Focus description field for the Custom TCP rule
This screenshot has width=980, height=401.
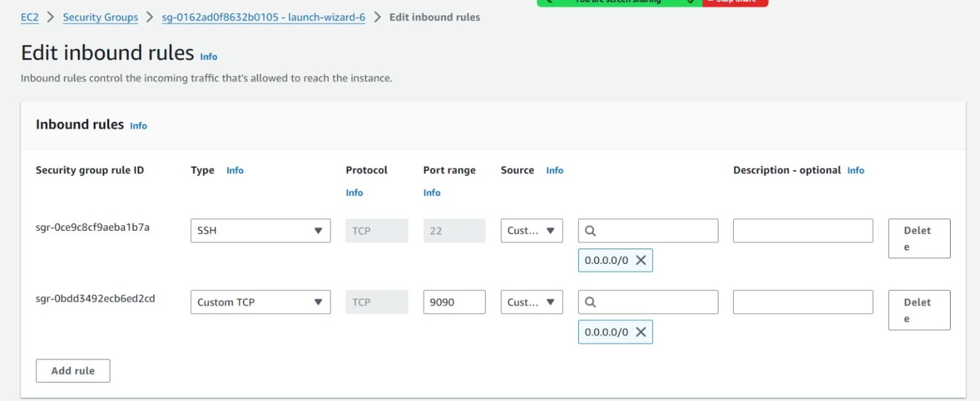(x=803, y=302)
